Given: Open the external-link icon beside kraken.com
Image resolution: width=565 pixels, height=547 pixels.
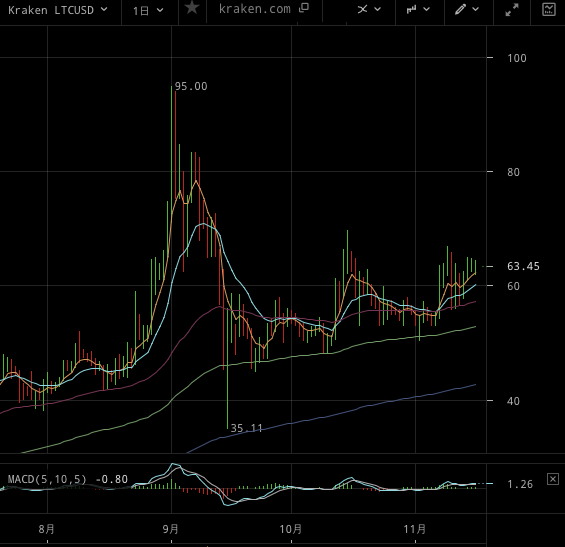Looking at the screenshot, I should (304, 8).
